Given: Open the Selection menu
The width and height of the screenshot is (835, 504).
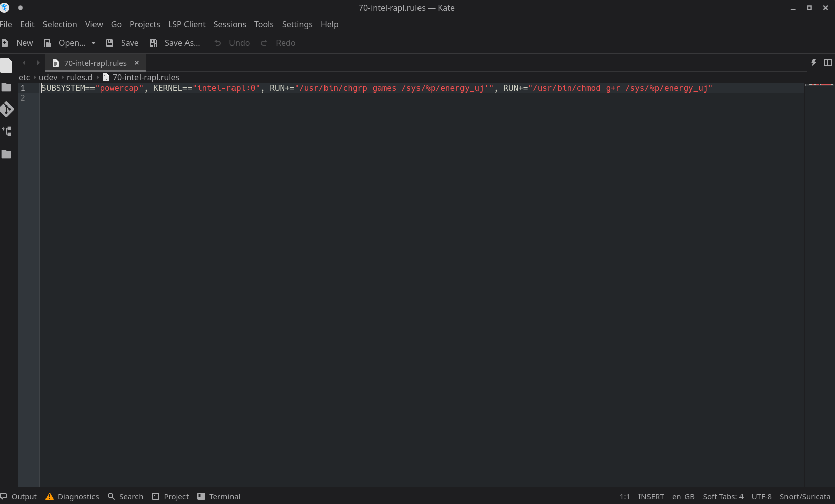Looking at the screenshot, I should coord(60,24).
